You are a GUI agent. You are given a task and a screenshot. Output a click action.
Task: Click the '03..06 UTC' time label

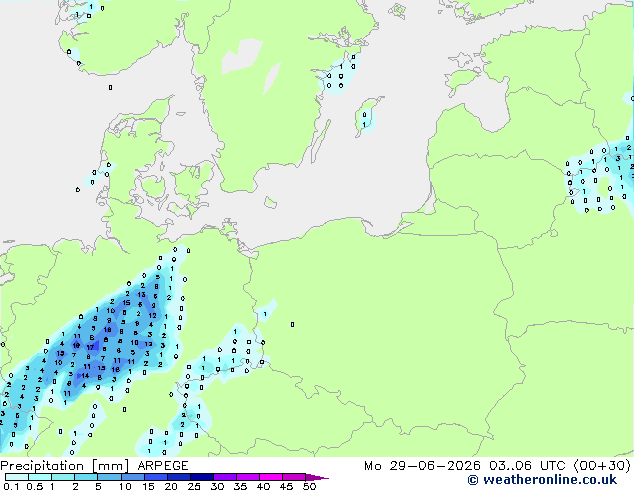pos(526,466)
